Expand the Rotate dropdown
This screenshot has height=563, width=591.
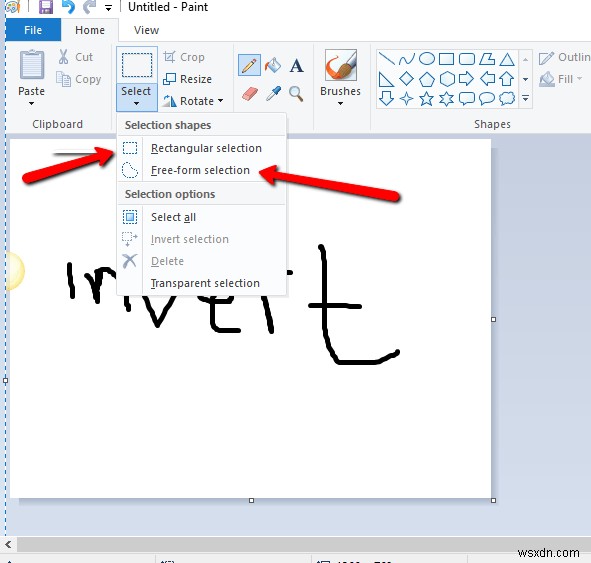[x=221, y=101]
